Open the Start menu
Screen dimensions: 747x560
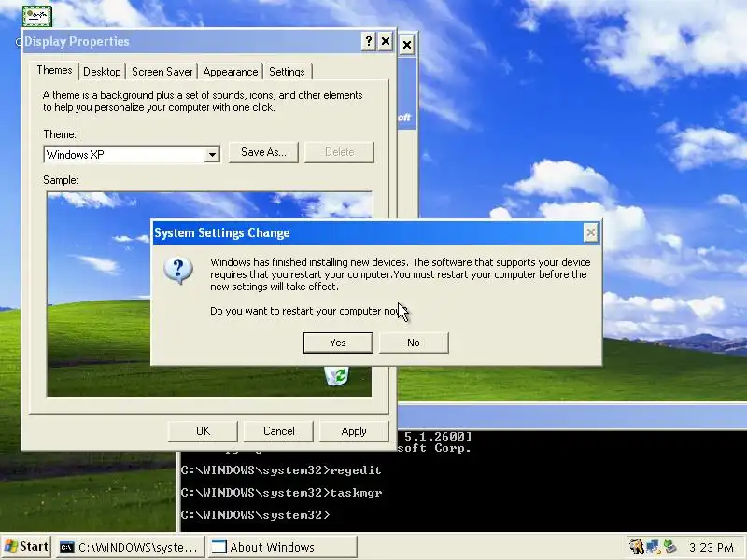(26, 547)
